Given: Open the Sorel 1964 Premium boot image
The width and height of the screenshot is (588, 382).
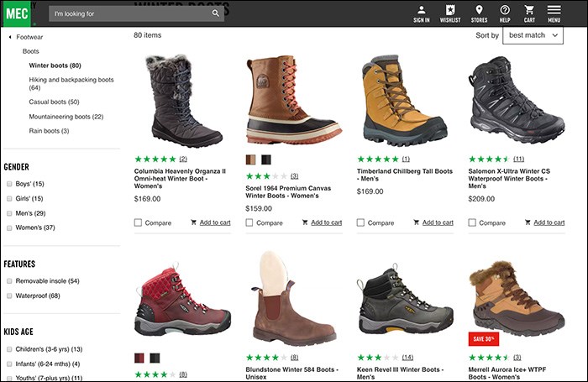Looking at the screenshot, I should (294, 100).
